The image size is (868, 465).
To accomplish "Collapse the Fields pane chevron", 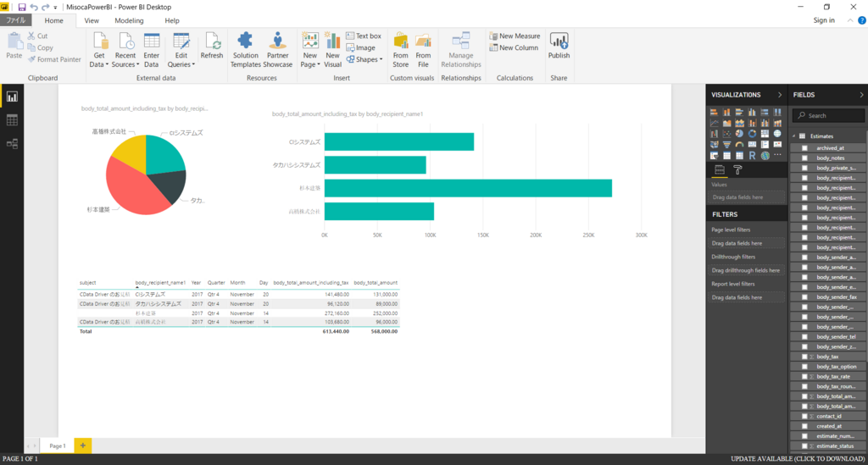I will click(861, 95).
